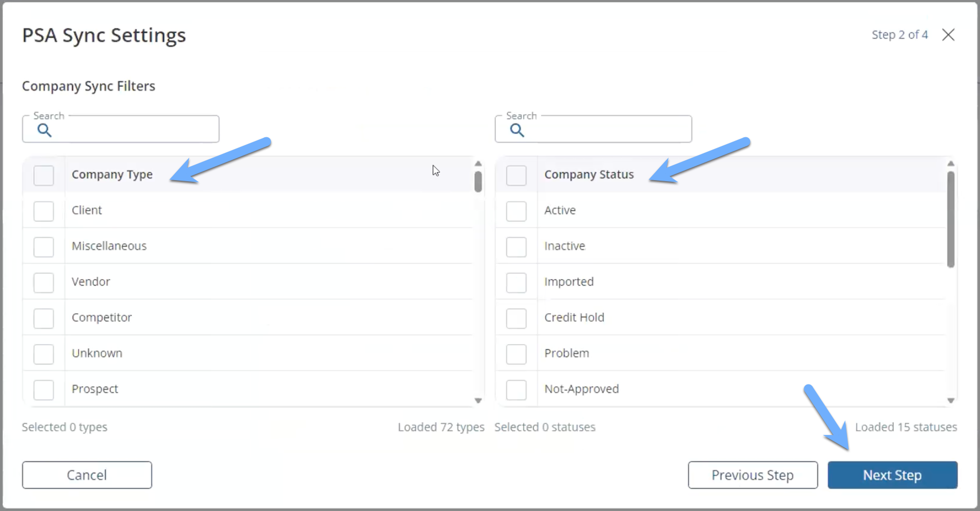This screenshot has height=511, width=980.
Task: Enable the Inactive status checkbox
Action: (516, 247)
